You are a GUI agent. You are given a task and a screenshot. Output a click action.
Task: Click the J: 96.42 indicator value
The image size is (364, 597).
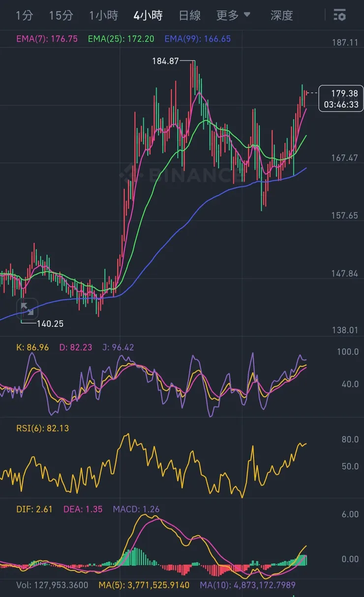pyautogui.click(x=118, y=347)
